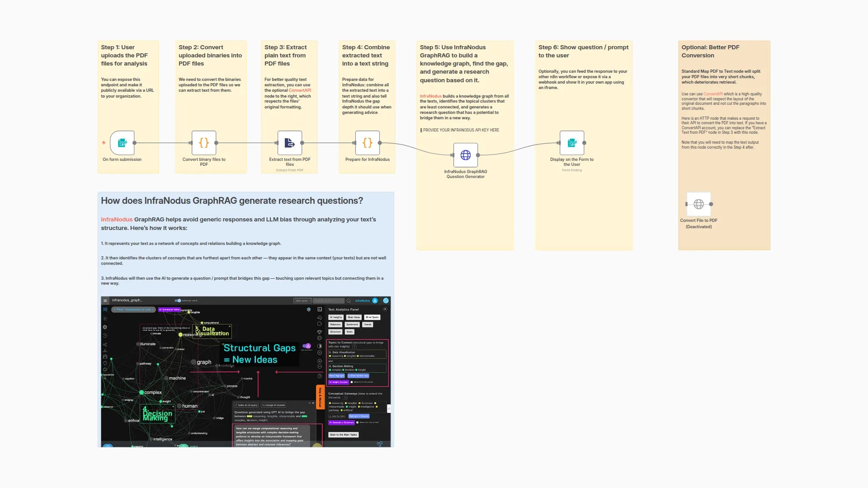Select the On form submission trigger node
Screen dimensions: 868x488
click(122, 143)
